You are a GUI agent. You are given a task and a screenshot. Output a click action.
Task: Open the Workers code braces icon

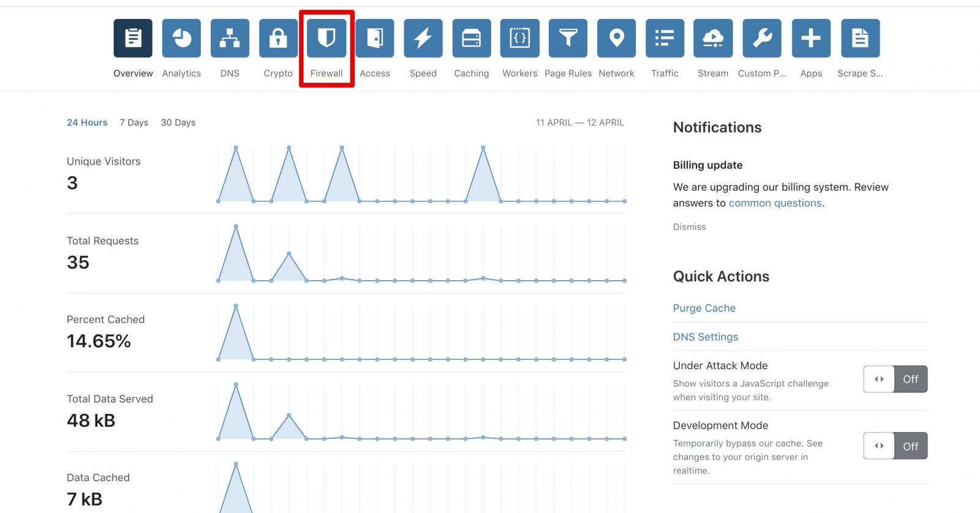[519, 38]
